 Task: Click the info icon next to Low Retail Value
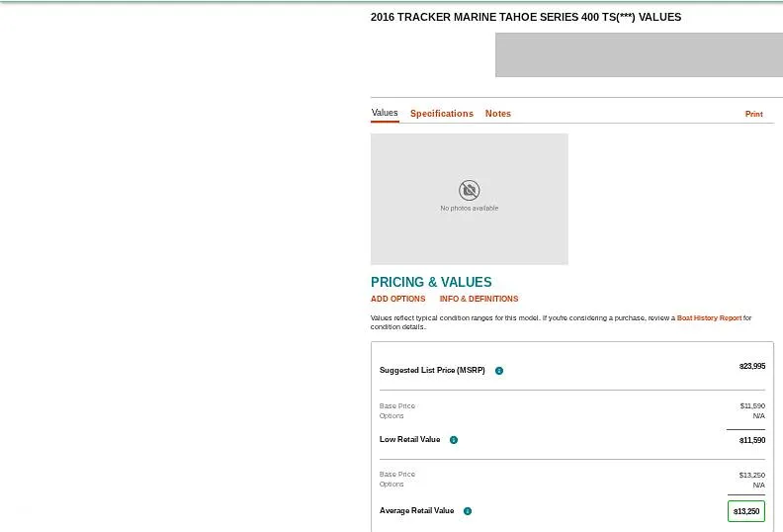[454, 440]
